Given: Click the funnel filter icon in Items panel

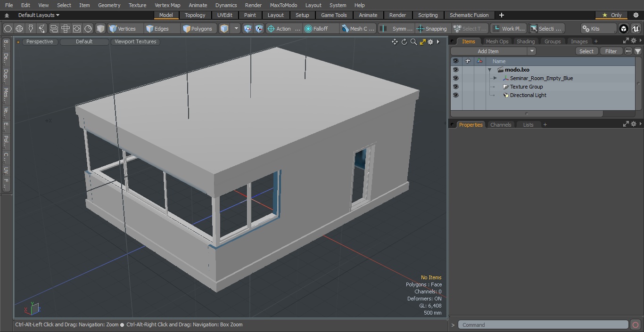Looking at the screenshot, I should pyautogui.click(x=638, y=51).
